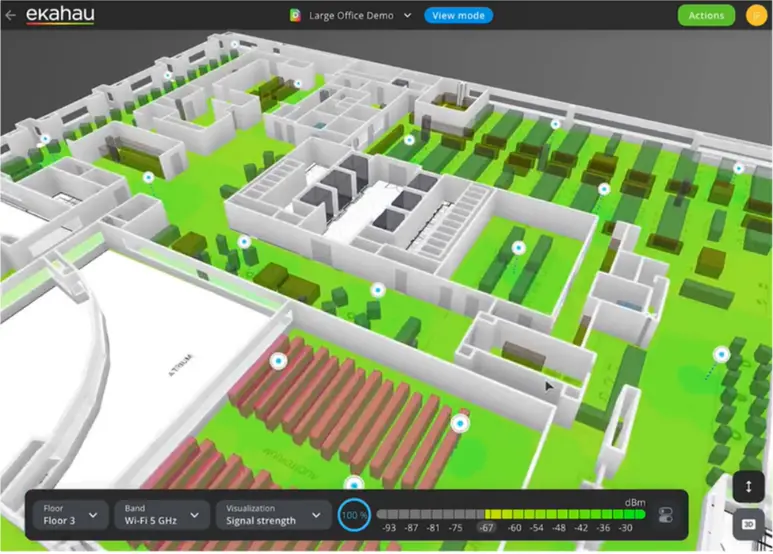Select the access point inside the enclosed walled room with green desks
This screenshot has height=554, width=773.
click(518, 248)
